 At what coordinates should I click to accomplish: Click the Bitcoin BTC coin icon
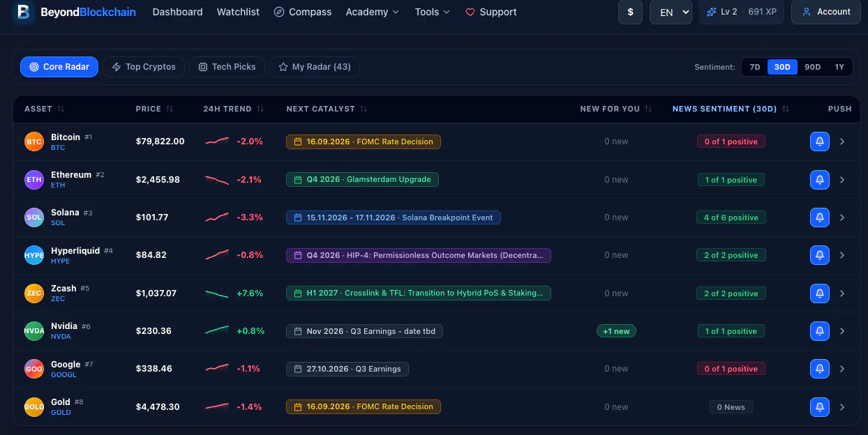[x=34, y=142]
